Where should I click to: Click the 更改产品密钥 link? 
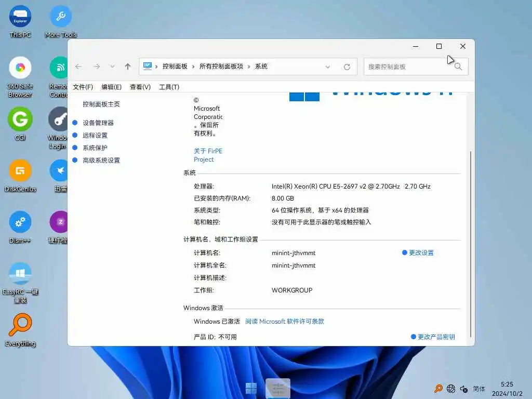coord(436,337)
